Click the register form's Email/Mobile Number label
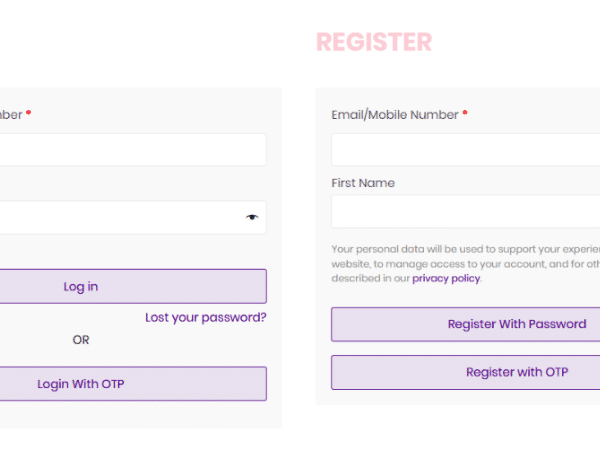 point(395,115)
